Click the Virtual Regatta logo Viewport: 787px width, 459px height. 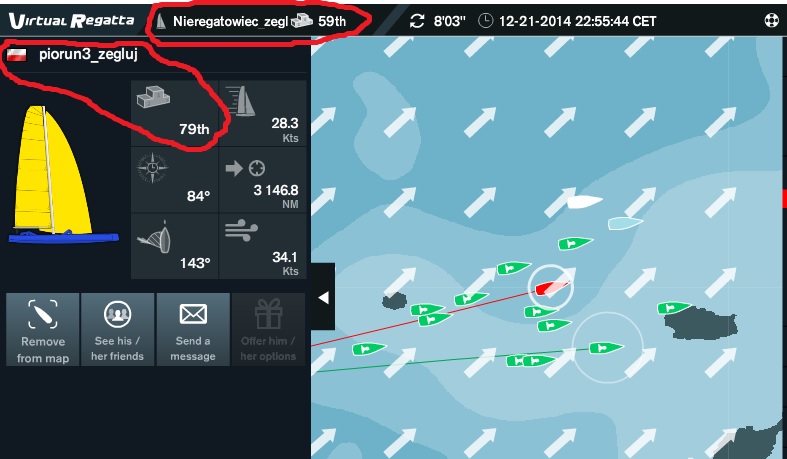click(x=71, y=21)
